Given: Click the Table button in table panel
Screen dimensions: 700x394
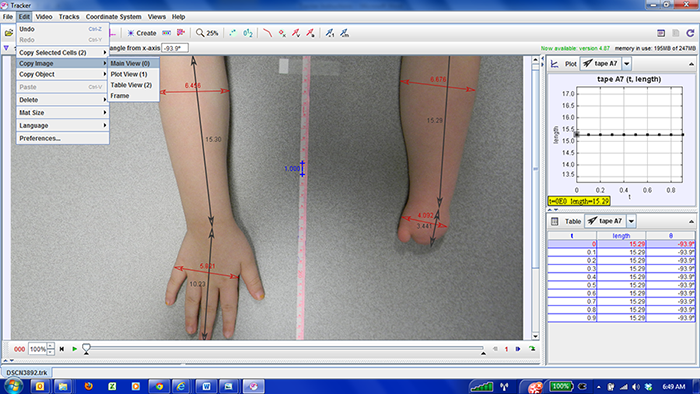Looking at the screenshot, I should [x=573, y=221].
